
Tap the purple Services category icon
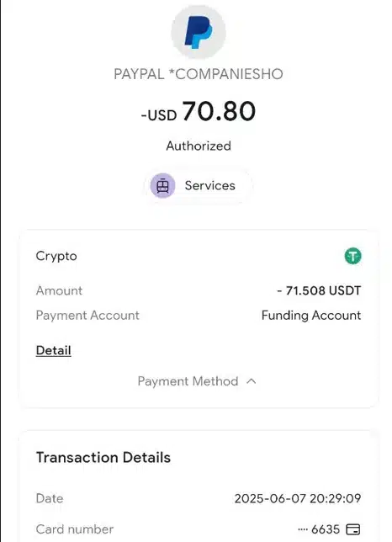[x=162, y=186]
